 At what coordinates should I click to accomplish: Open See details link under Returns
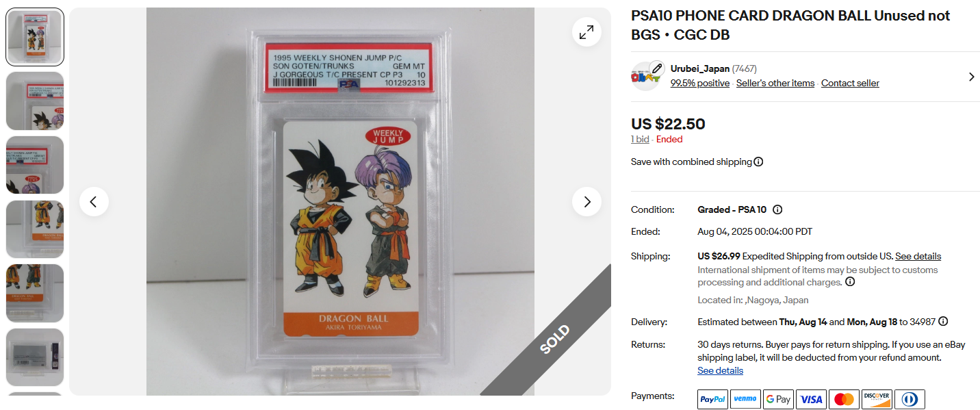720,370
